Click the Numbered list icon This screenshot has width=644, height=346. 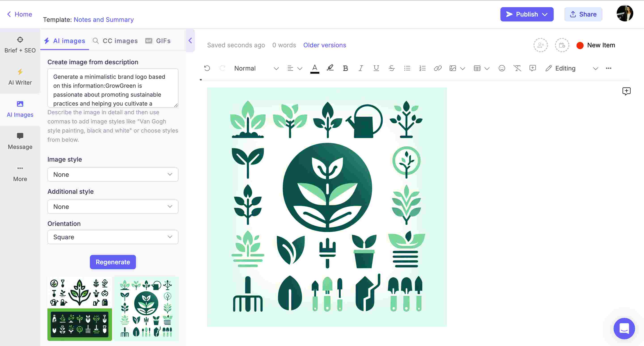pos(422,68)
